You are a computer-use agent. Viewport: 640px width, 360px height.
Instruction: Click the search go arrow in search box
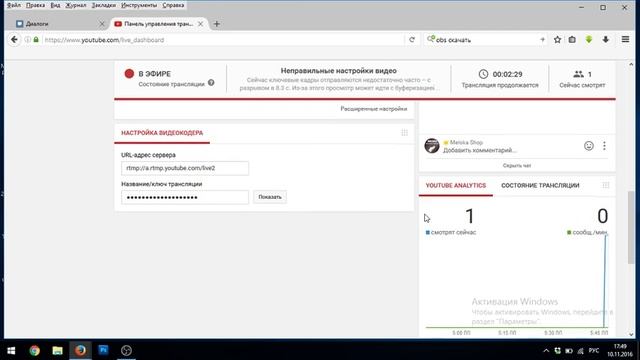542,40
